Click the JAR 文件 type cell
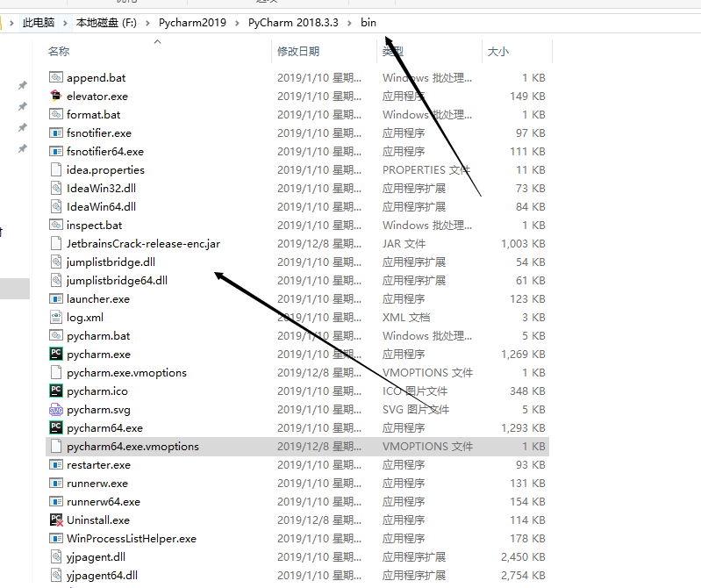The height and width of the screenshot is (588, 701). pyautogui.click(x=404, y=244)
